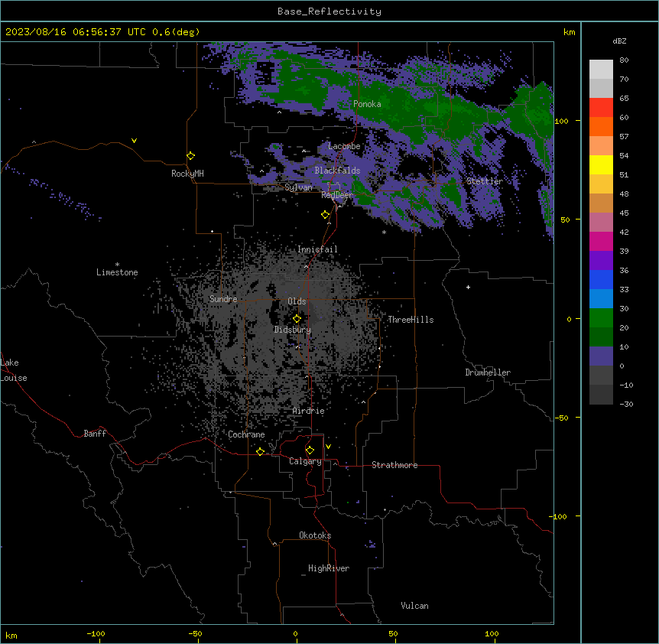Click the Base_Reflectivity title text
This screenshot has width=659, height=644.
(x=329, y=11)
